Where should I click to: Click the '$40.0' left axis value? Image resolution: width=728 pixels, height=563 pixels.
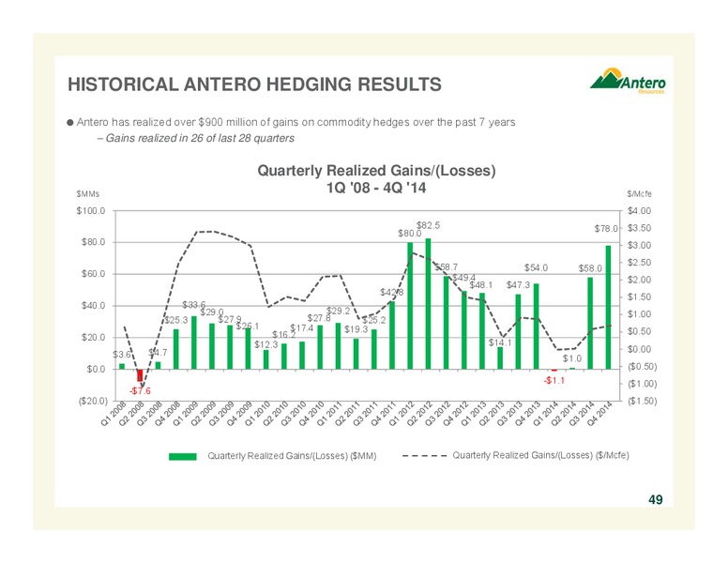(93, 306)
